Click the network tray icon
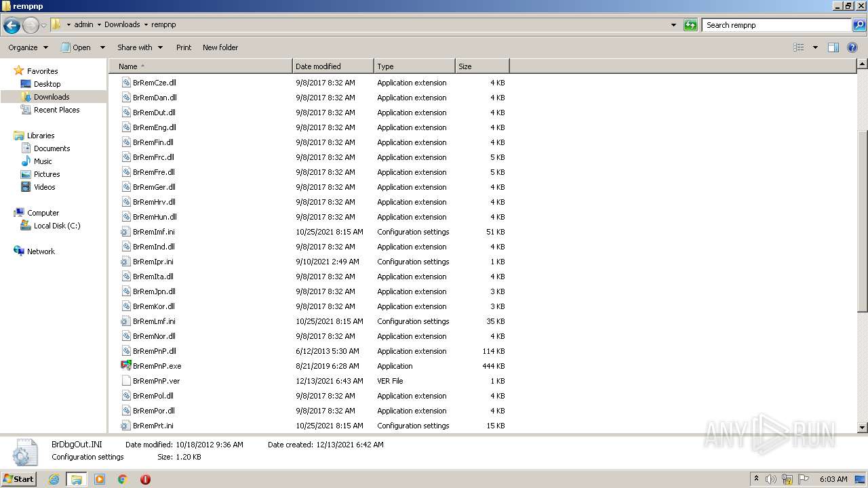This screenshot has width=868, height=488. click(x=787, y=479)
